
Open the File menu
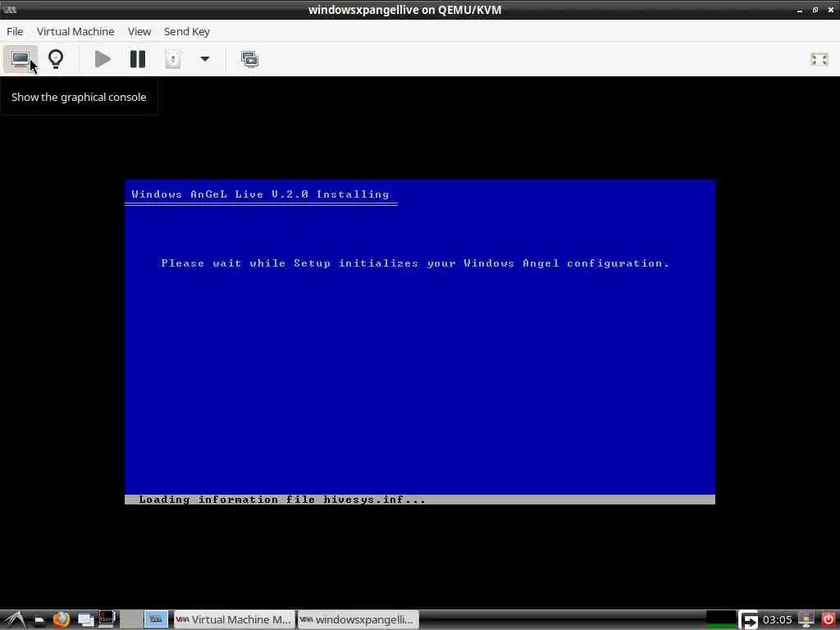point(15,32)
